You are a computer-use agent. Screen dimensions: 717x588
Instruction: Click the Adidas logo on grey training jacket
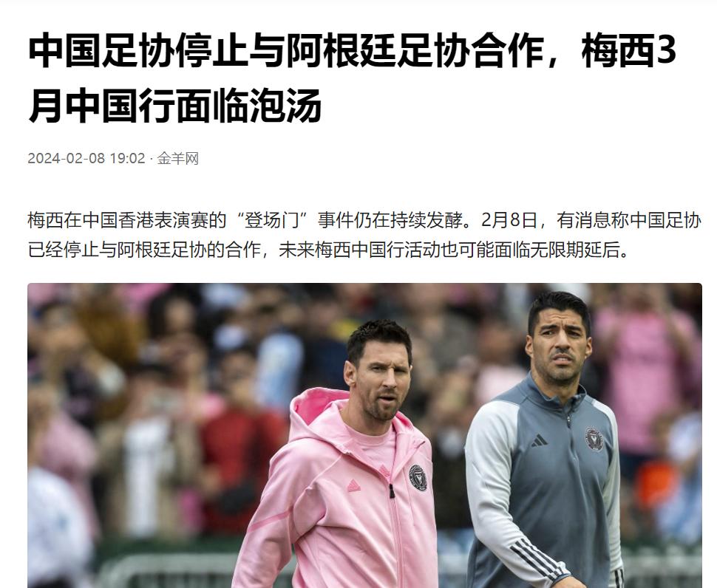539,440
